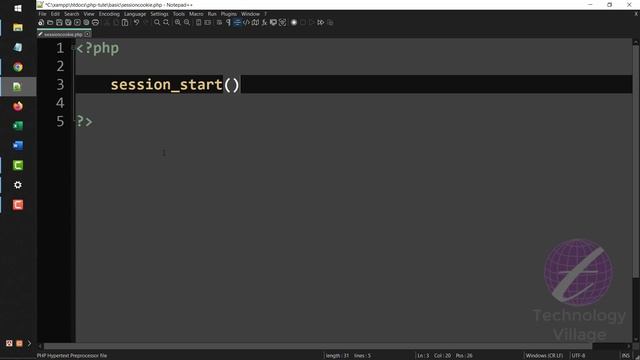Screen dimensions: 640x360
Task: Open the Language menu
Action: 135,14
